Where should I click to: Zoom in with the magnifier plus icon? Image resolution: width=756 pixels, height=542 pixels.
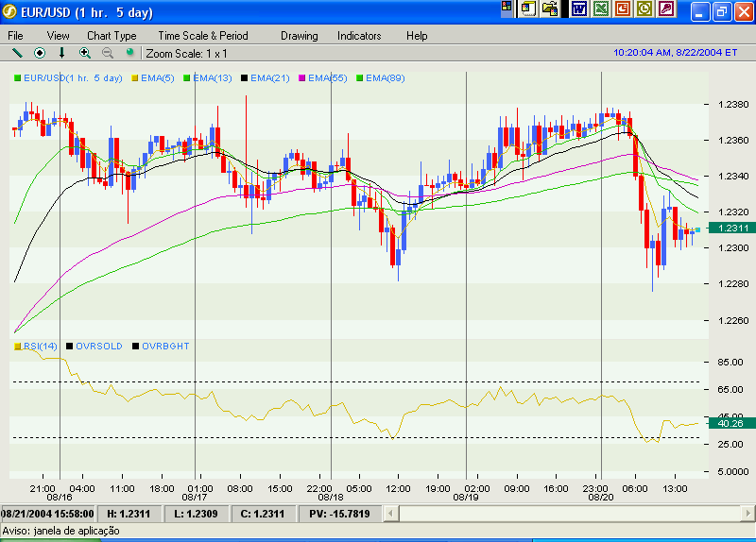click(x=85, y=53)
